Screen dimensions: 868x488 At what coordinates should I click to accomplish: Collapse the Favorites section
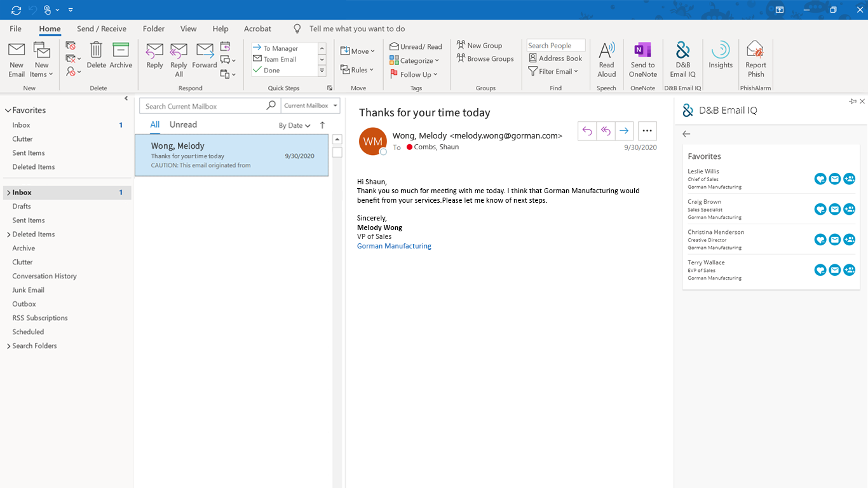click(8, 110)
